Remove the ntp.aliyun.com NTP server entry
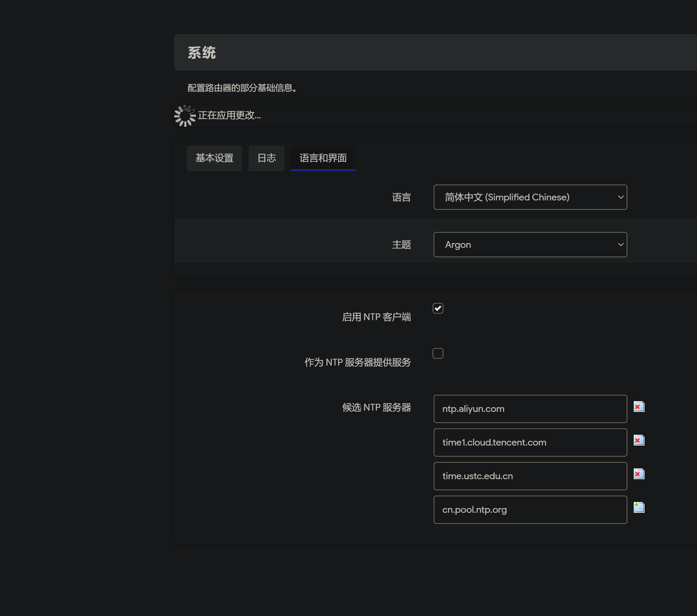Screen dimensions: 697x616 click(x=639, y=406)
